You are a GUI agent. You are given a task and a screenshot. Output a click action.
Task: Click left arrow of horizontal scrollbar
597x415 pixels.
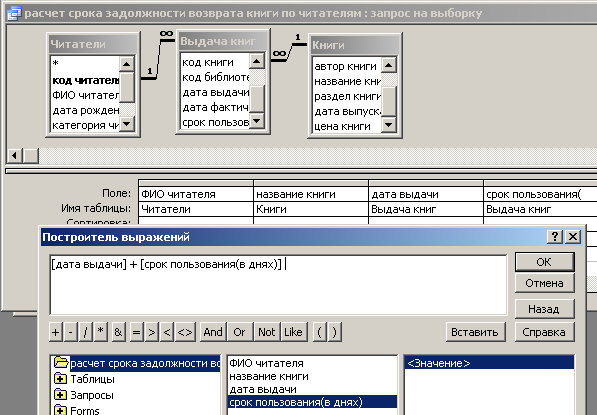point(14,156)
